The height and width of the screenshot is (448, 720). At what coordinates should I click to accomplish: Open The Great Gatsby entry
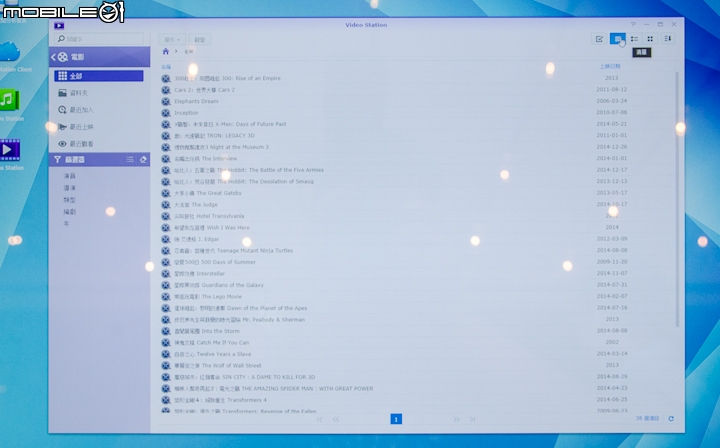click(208, 193)
